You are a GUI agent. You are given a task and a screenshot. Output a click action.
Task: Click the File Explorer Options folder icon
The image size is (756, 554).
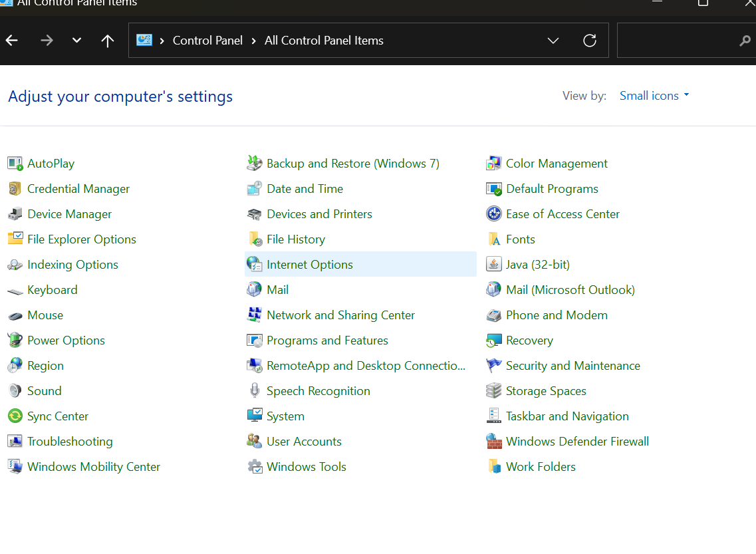click(15, 239)
